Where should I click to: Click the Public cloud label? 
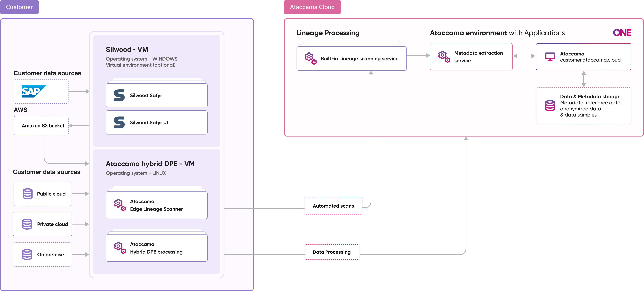51,194
